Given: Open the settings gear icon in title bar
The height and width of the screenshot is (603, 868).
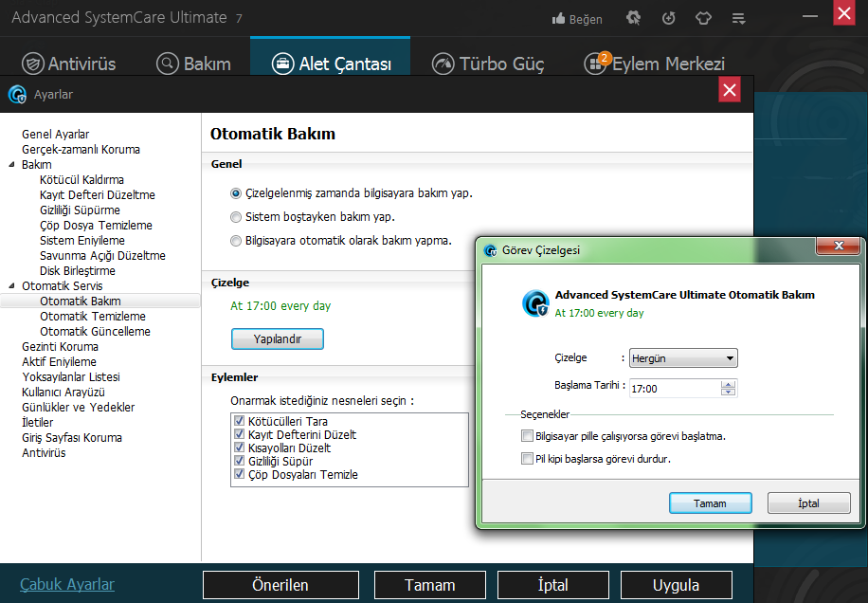Looking at the screenshot, I should coord(634,18).
